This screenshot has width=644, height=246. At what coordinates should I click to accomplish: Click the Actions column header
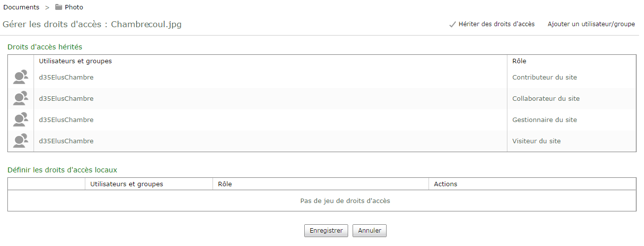pos(445,184)
